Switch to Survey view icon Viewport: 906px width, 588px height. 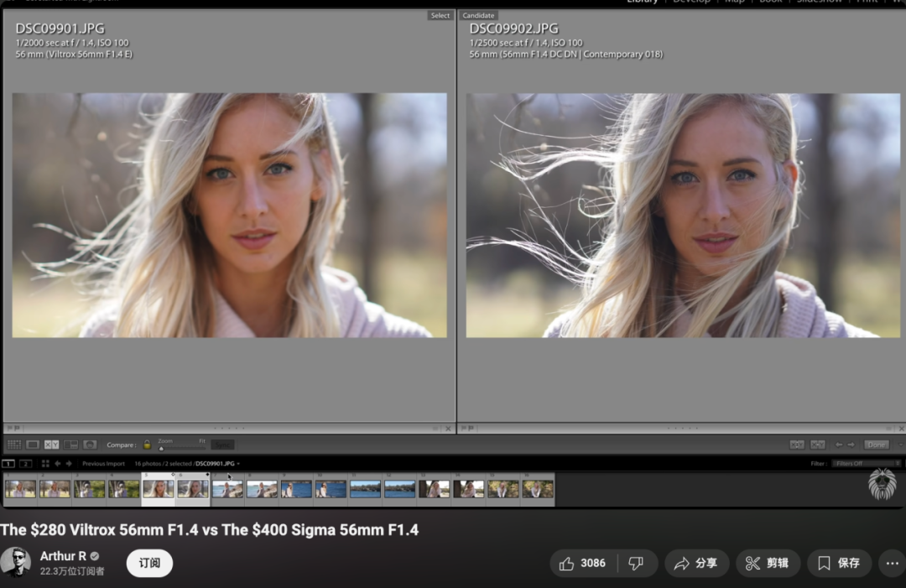(x=70, y=445)
